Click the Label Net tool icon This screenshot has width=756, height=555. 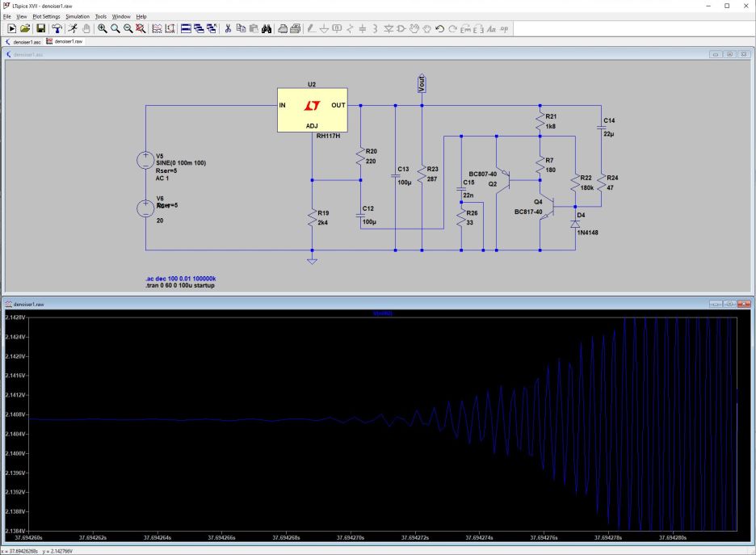[x=337, y=29]
